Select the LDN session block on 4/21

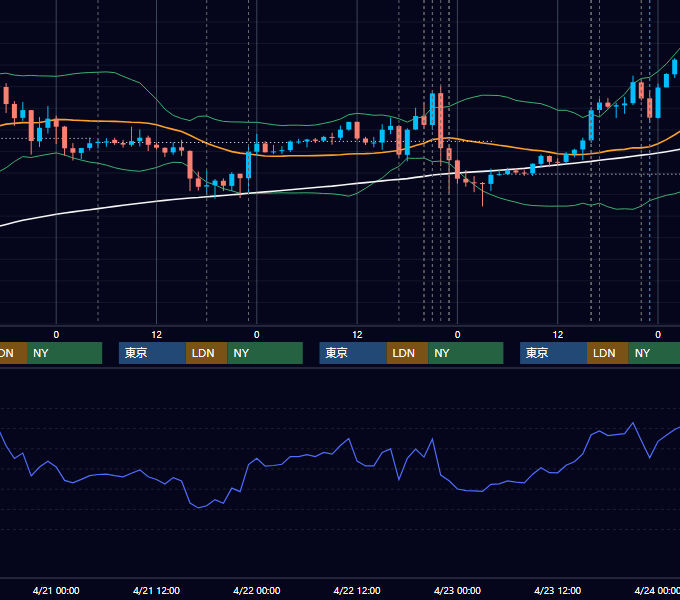[x=206, y=353]
